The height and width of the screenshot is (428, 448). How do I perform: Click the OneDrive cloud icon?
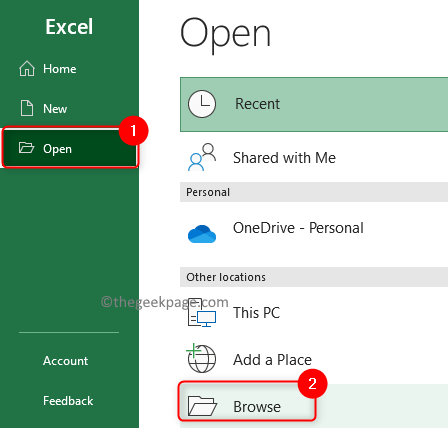click(202, 234)
